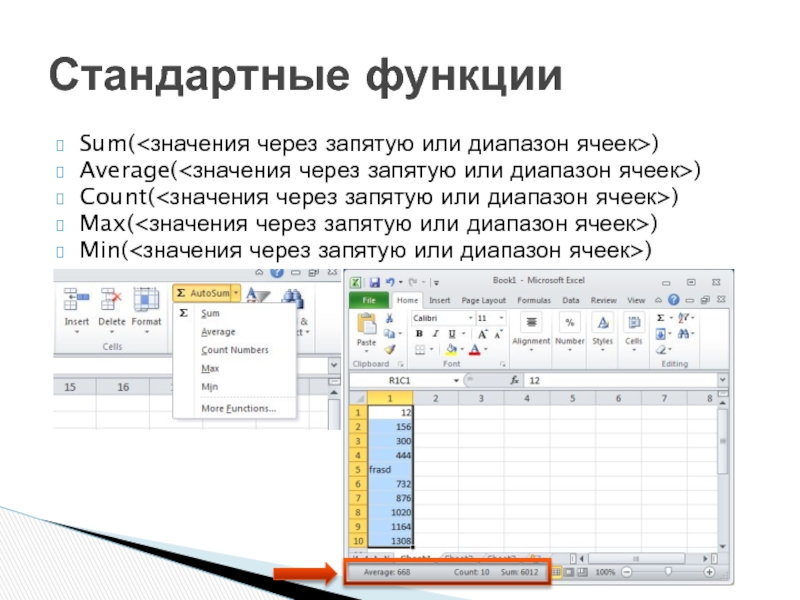Select Average from the AutoSum menu
The height and width of the screenshot is (600, 800).
218,332
